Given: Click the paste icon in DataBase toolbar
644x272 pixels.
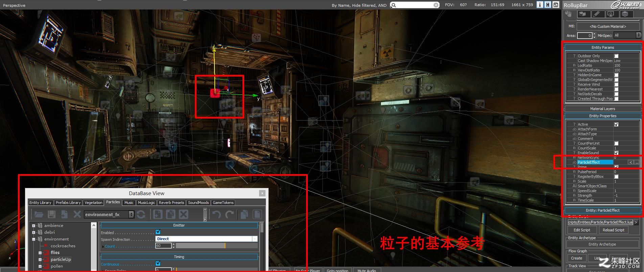Looking at the screenshot, I should tap(257, 214).
